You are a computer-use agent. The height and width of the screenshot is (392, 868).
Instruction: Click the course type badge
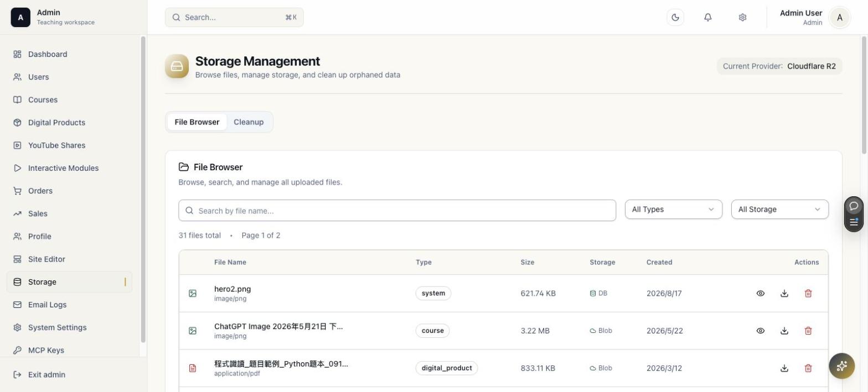pyautogui.click(x=432, y=331)
